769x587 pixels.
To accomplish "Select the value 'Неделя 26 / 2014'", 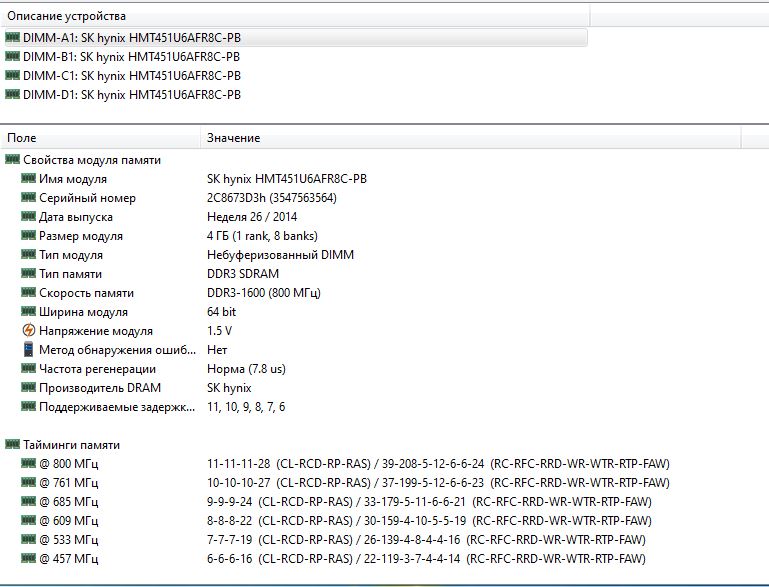I will point(252,217).
